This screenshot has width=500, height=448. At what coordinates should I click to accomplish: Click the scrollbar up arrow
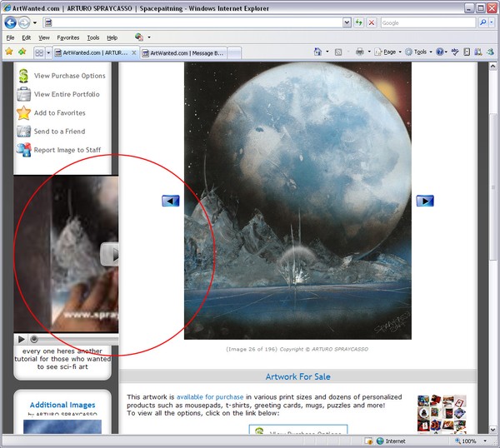(492, 67)
